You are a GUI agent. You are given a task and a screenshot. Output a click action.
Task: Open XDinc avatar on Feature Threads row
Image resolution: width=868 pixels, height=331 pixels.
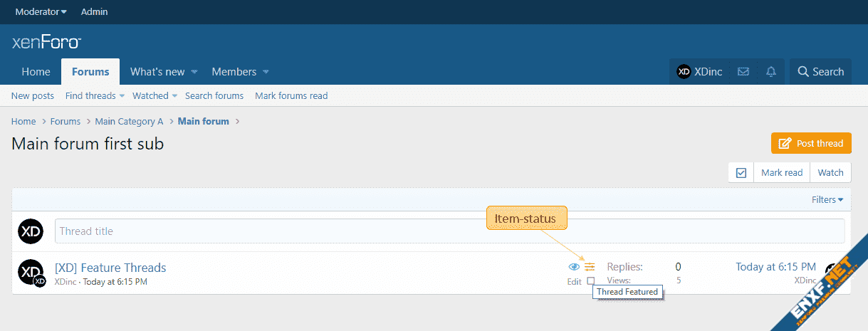click(x=31, y=272)
